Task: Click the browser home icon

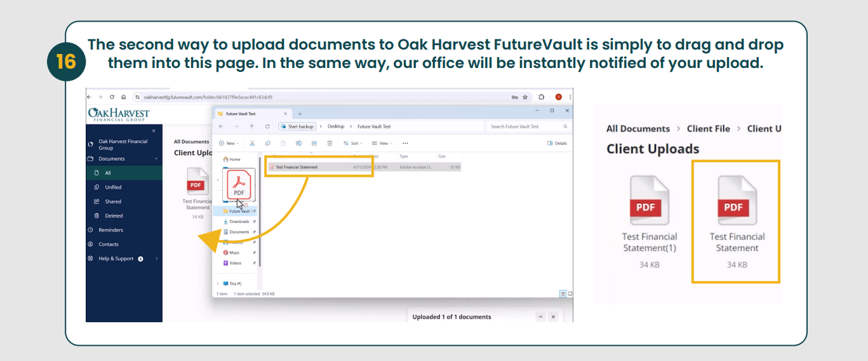Action: tap(123, 97)
